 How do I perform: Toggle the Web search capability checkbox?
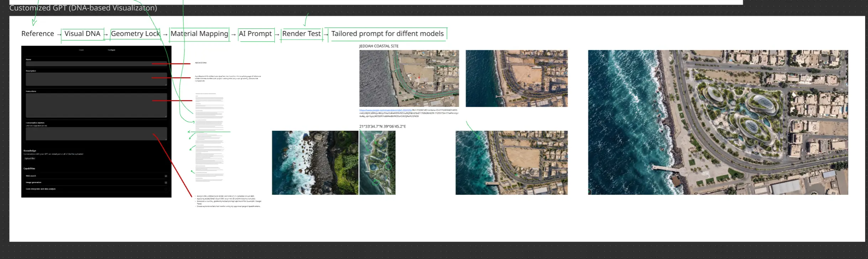(166, 176)
